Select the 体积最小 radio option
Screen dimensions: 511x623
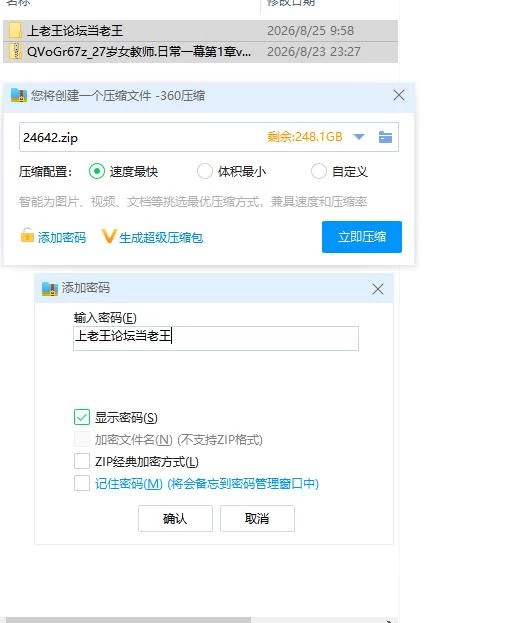tap(205, 172)
